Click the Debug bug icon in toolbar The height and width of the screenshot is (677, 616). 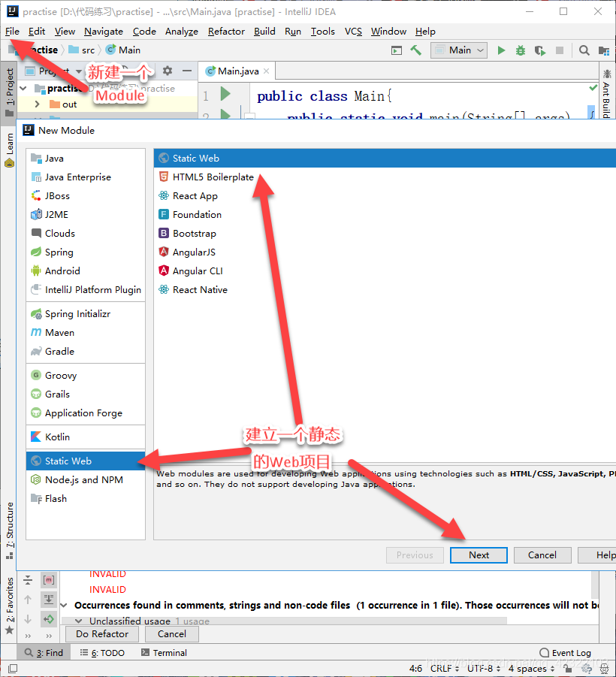coord(521,50)
